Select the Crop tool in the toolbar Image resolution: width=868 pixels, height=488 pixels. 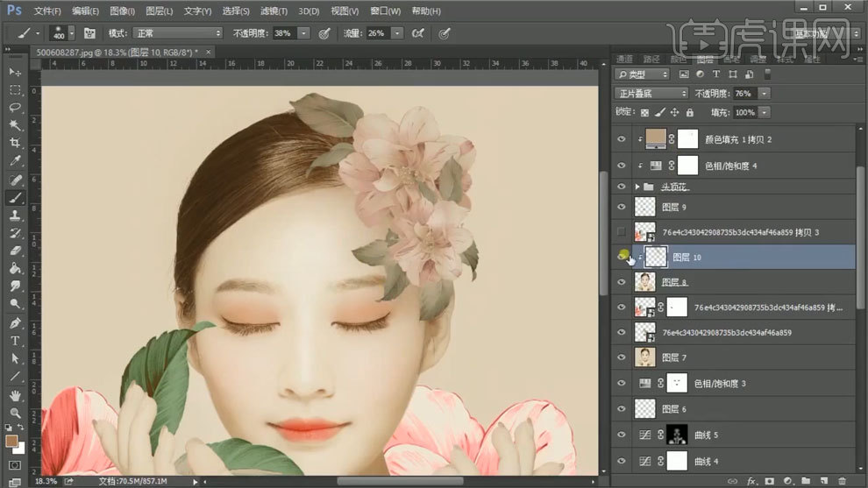coord(15,144)
